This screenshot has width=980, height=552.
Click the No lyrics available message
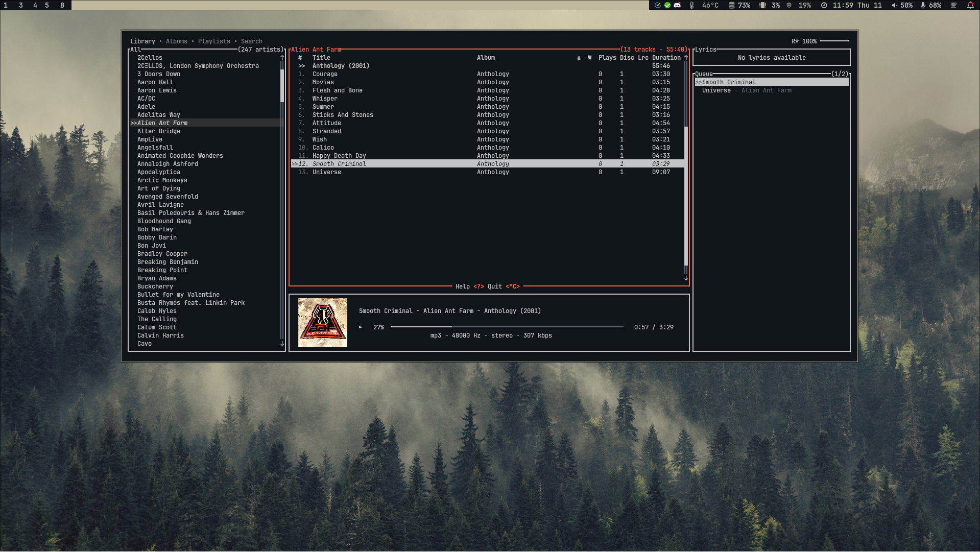(x=772, y=58)
